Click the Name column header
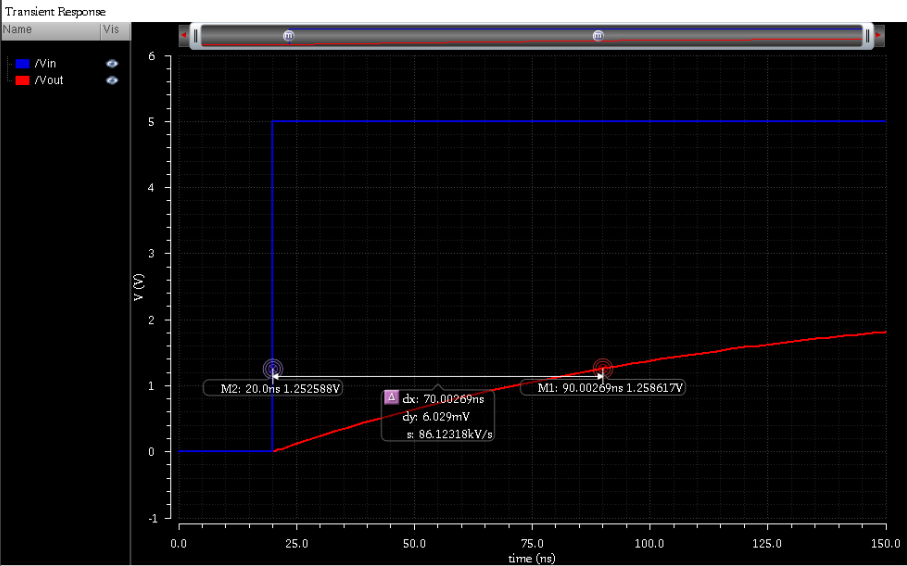Viewport: 907px width, 566px height. (x=51, y=30)
